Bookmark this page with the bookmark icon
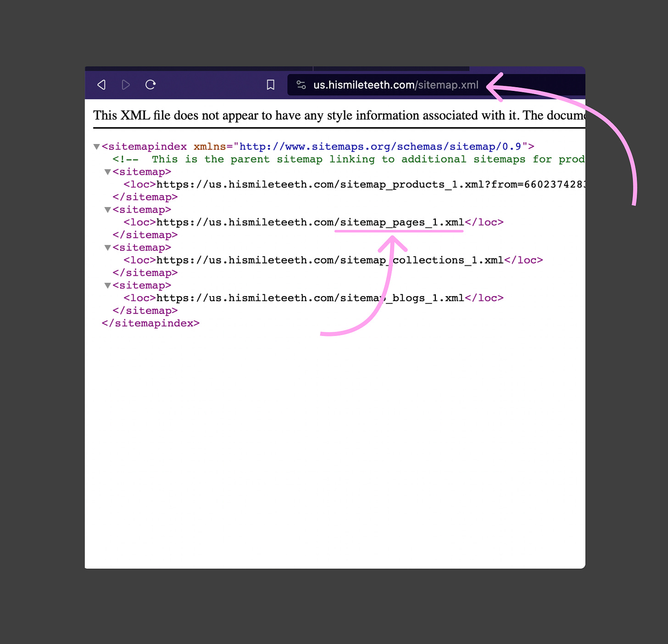Screen dimensions: 668x644 click(271, 85)
